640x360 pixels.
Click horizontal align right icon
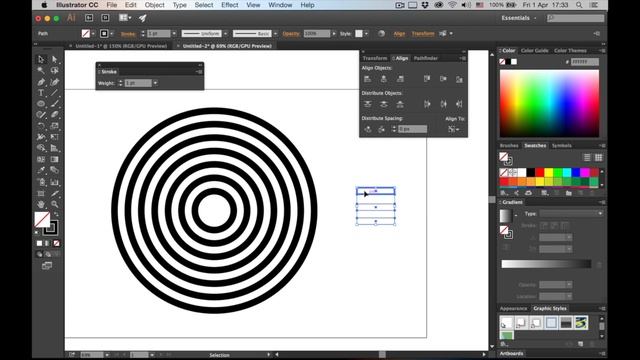pos(400,79)
